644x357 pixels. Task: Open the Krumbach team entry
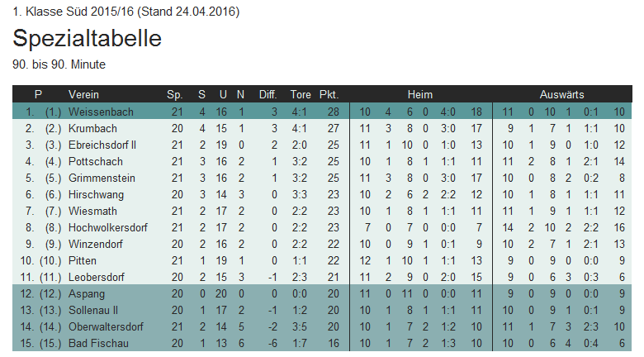[x=92, y=128]
